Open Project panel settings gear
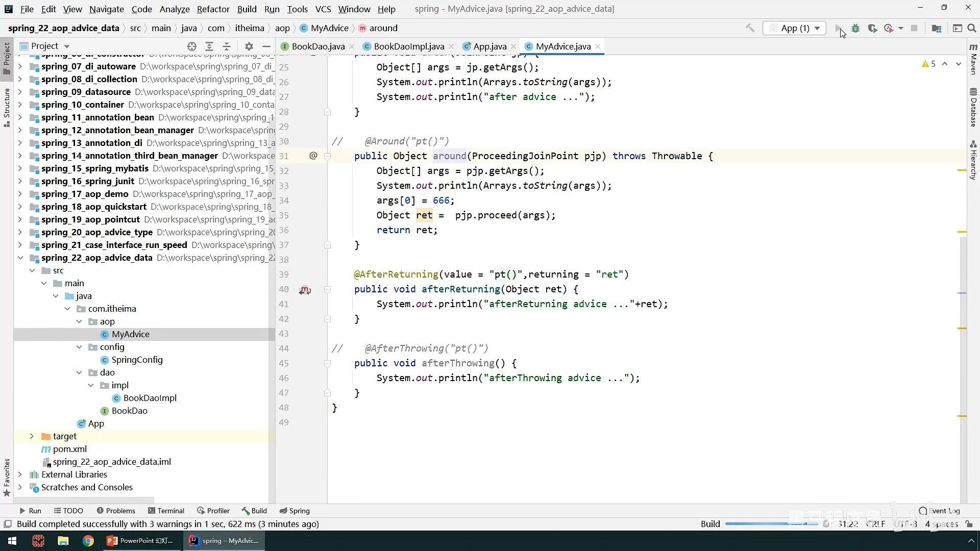Image resolution: width=980 pixels, height=551 pixels. click(249, 46)
